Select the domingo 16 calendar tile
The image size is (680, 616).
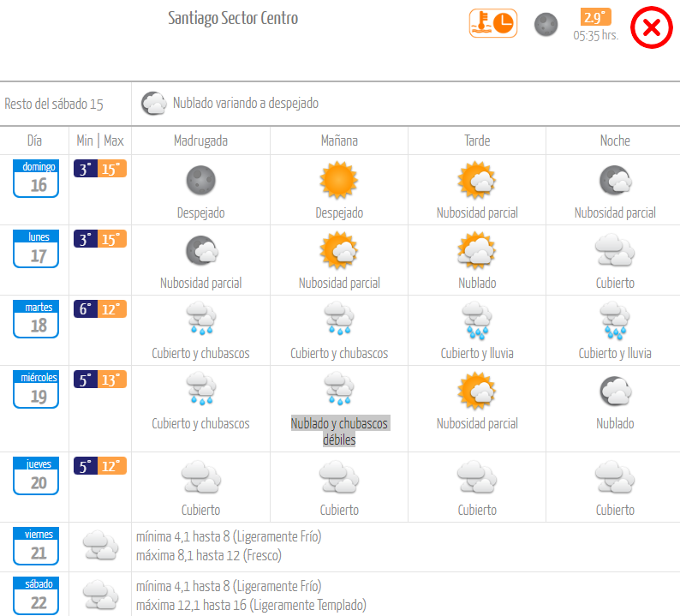37,179
